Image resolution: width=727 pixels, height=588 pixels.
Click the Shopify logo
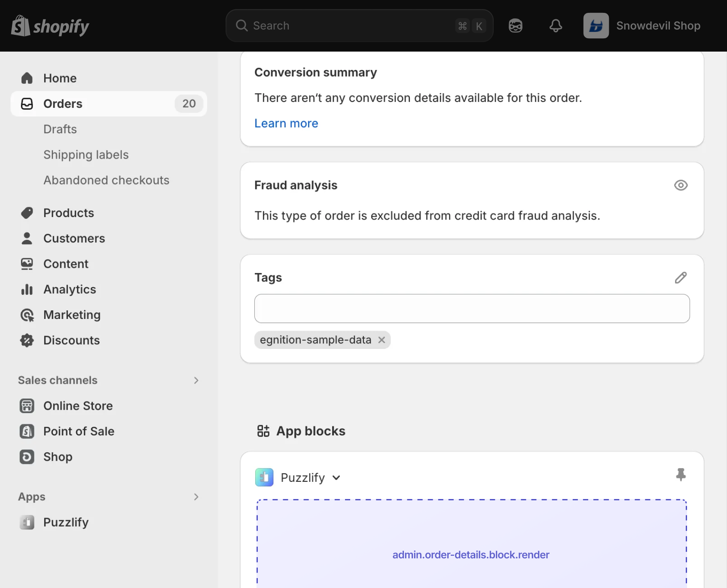pos(50,26)
